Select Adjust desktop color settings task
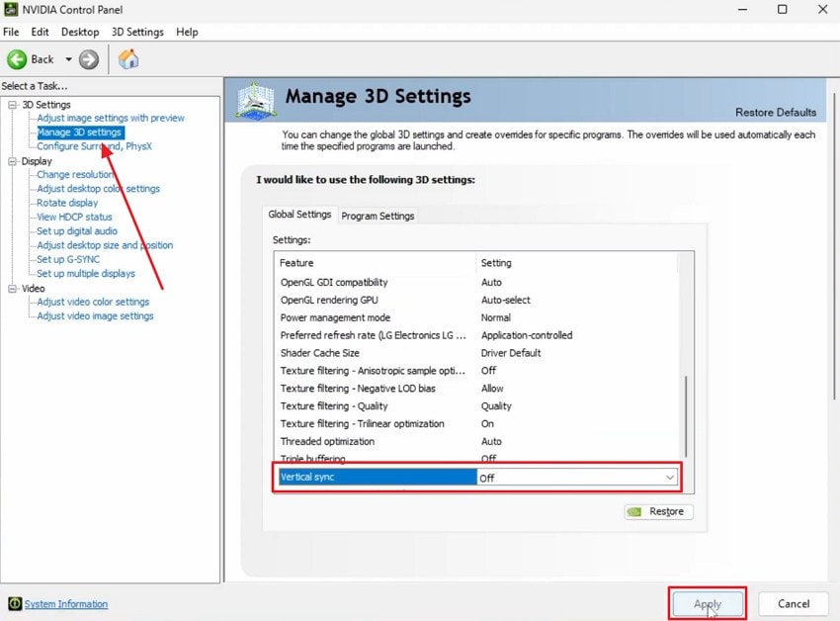The height and width of the screenshot is (621, 840). 98,189
